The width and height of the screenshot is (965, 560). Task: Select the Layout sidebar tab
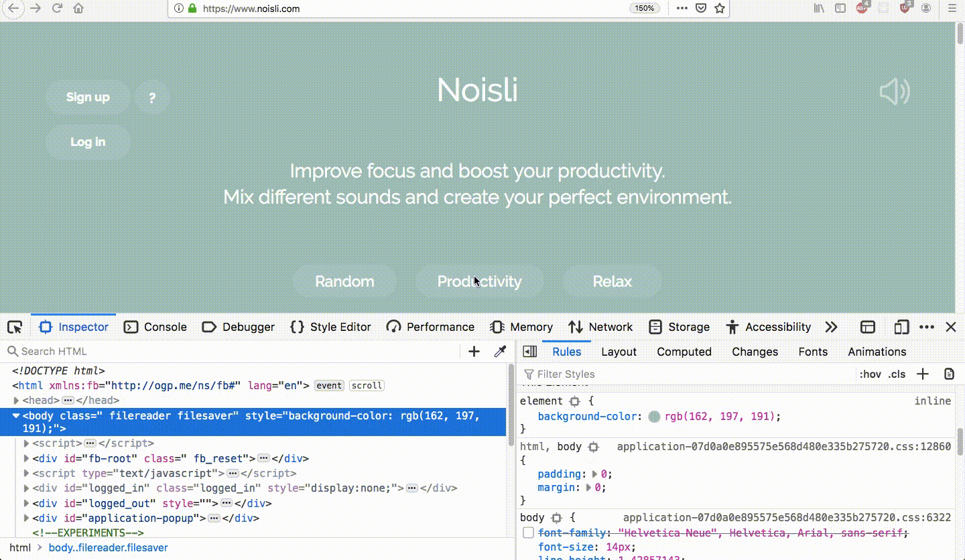point(619,352)
